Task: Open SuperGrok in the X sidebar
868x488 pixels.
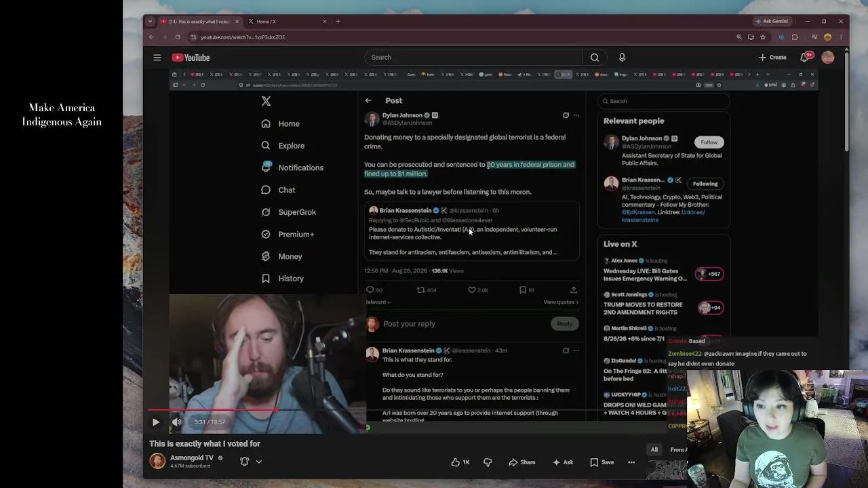Action: [289, 212]
